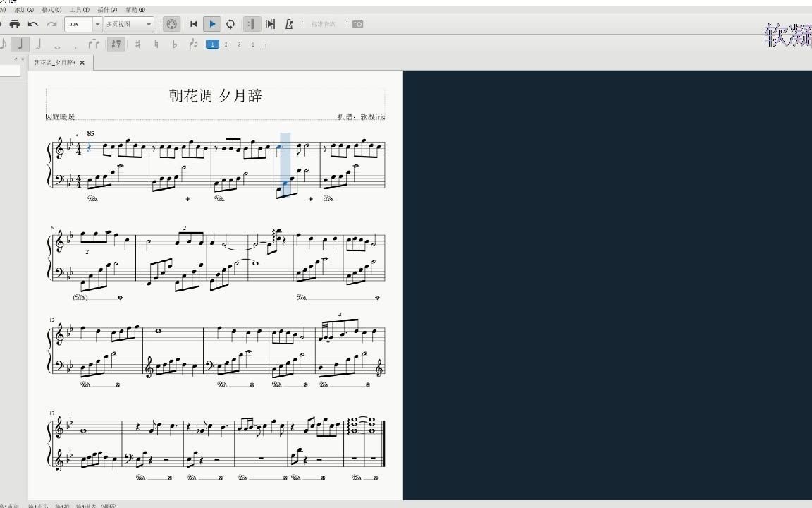Toggle the flat accidental
The width and height of the screenshot is (812, 508).
175,44
